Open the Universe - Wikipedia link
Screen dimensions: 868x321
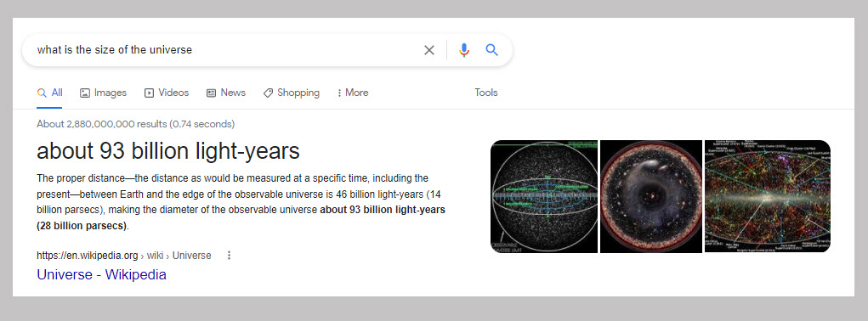coord(101,274)
